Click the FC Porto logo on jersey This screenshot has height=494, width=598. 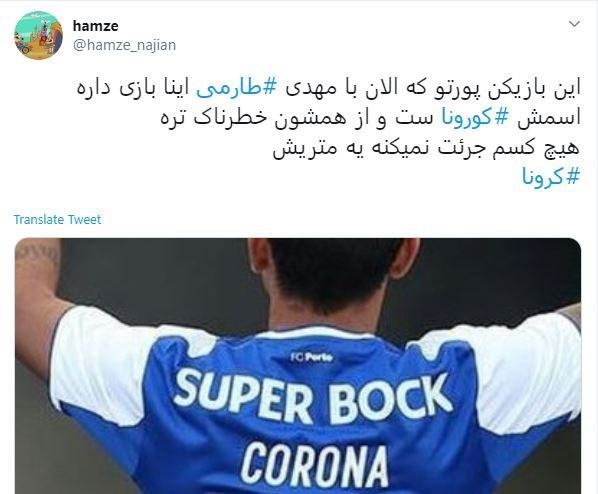(x=312, y=357)
